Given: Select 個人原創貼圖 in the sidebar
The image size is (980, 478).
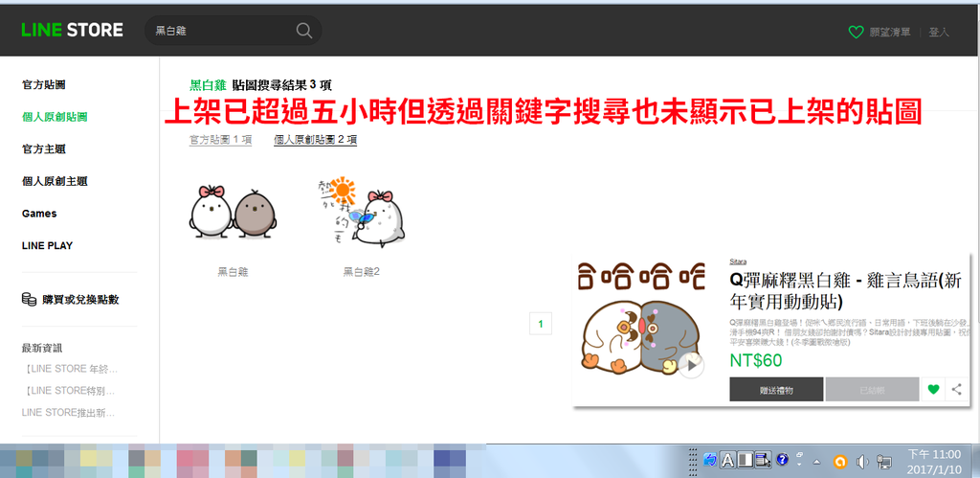Looking at the screenshot, I should click(55, 116).
